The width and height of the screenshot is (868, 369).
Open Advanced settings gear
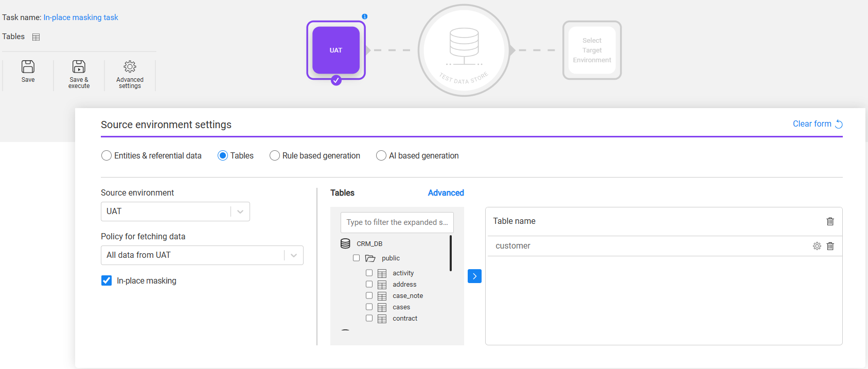[130, 67]
